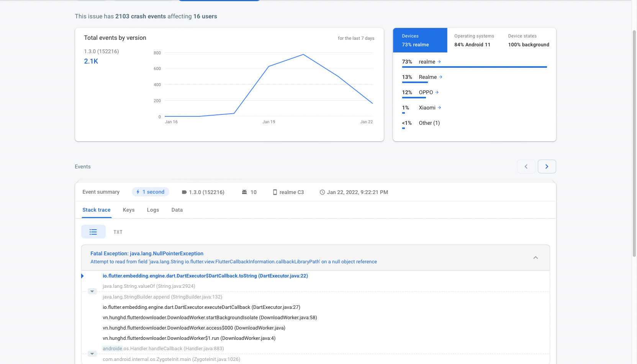Click the version tag icon beside 1.3.0 (152216)

[x=184, y=192]
